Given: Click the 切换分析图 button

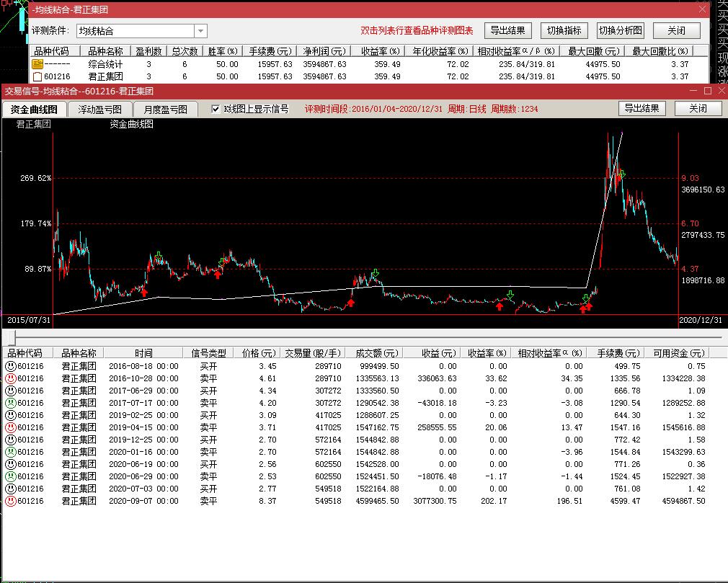Looking at the screenshot, I should click(619, 30).
